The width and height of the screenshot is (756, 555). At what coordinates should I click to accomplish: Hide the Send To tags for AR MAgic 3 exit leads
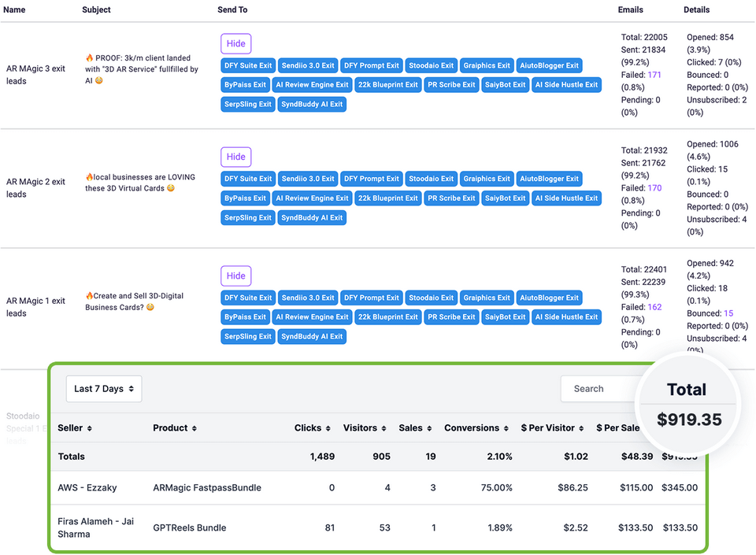click(235, 43)
